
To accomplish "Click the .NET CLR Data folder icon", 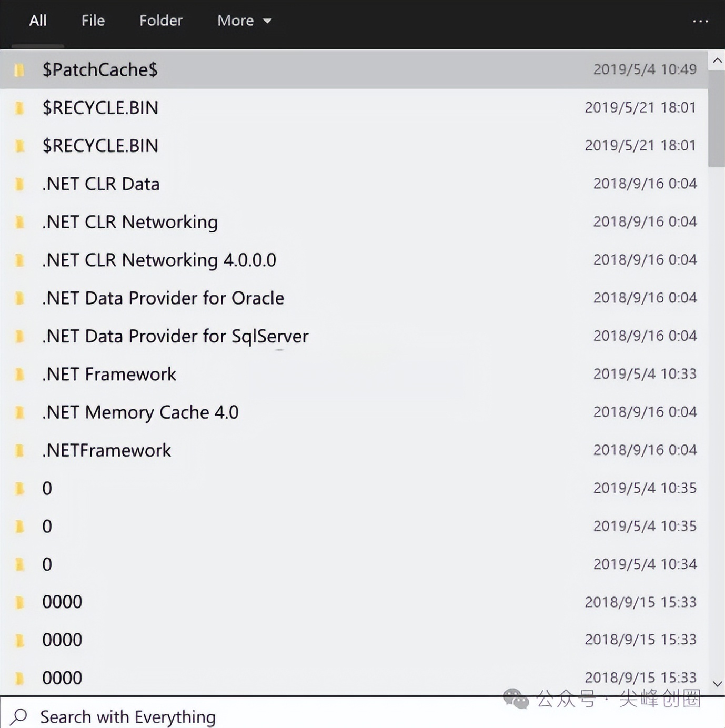I will [19, 184].
